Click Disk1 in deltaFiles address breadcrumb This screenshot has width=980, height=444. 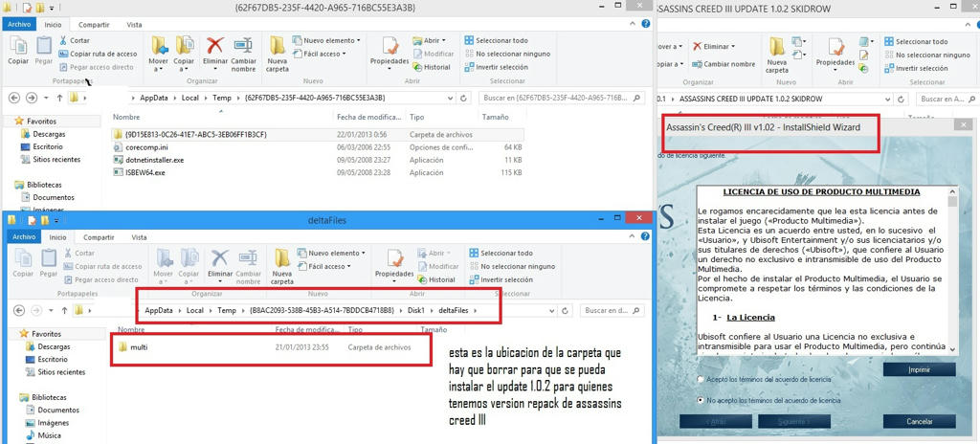(416, 310)
